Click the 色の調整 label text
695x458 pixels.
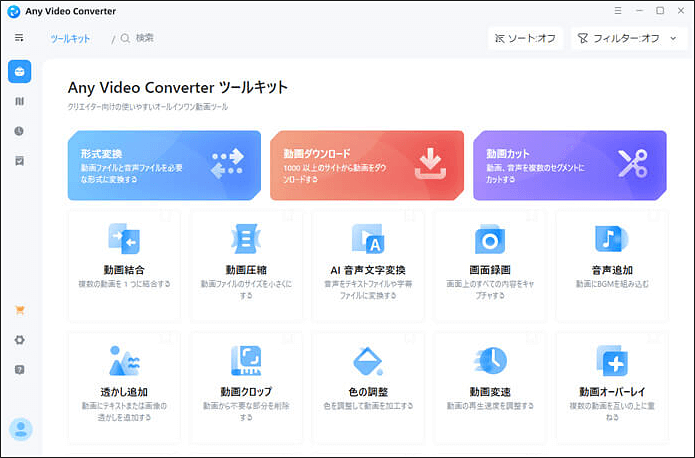click(x=368, y=391)
